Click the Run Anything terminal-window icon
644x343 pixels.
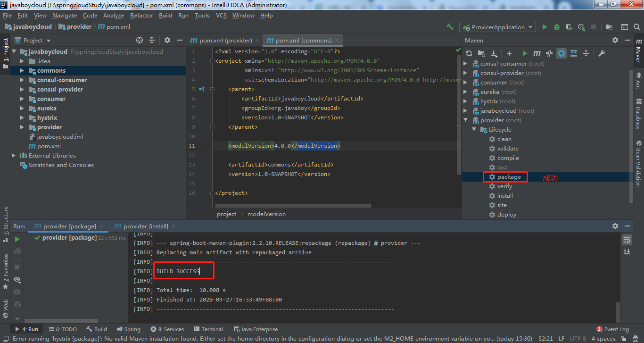tap(625, 27)
